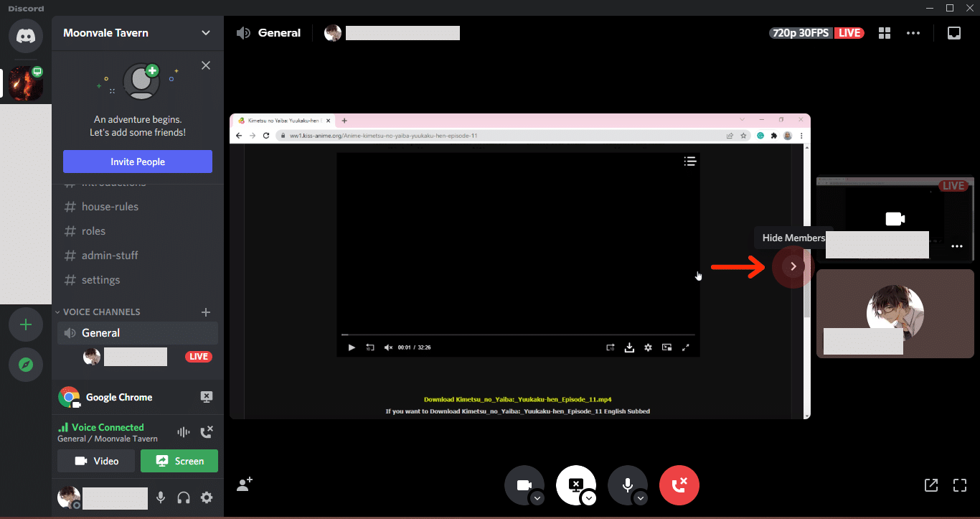Bookmark page with star icon
The width and height of the screenshot is (980, 519).
coord(743,135)
